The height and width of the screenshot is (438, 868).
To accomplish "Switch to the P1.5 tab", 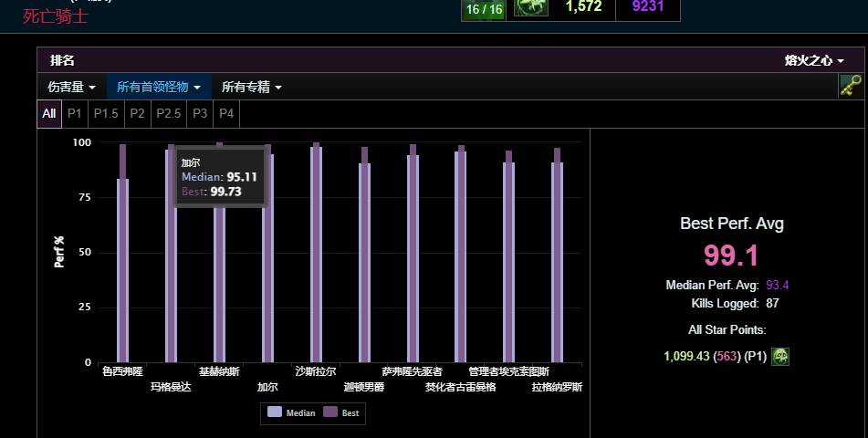I will pyautogui.click(x=106, y=113).
